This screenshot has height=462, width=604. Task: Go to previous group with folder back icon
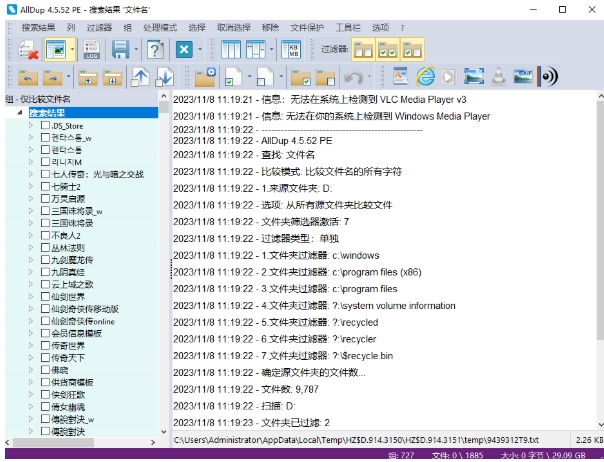click(x=28, y=77)
